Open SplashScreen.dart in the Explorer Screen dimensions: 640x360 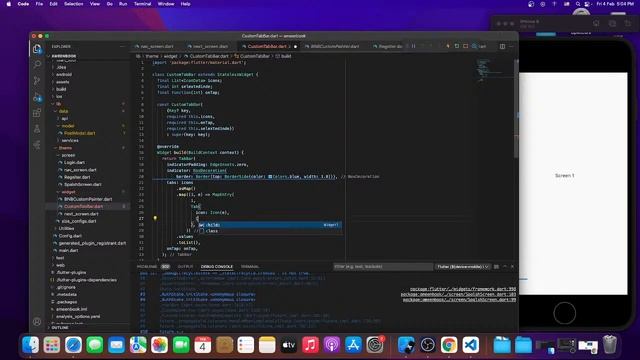[x=82, y=184]
